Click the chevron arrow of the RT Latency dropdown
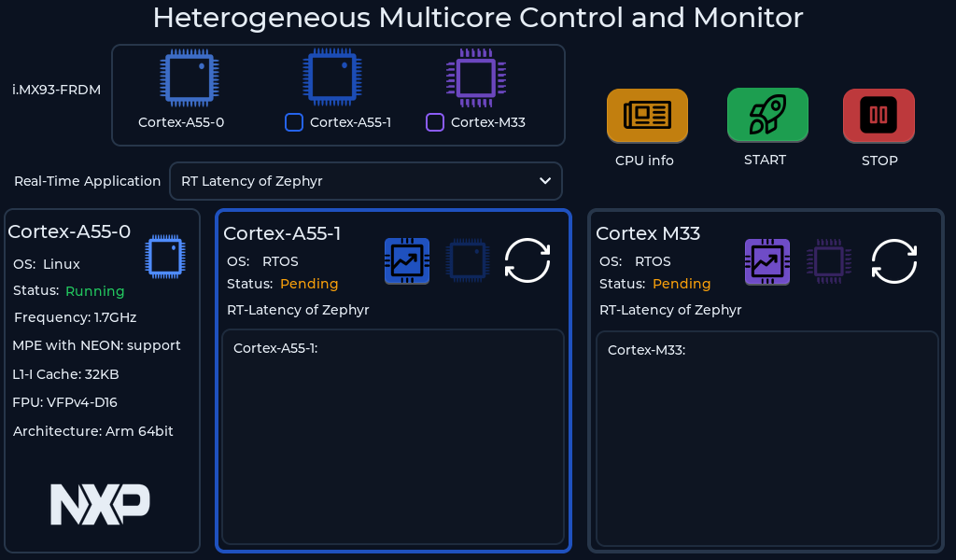Screen dimensions: 956x560 click(545, 181)
